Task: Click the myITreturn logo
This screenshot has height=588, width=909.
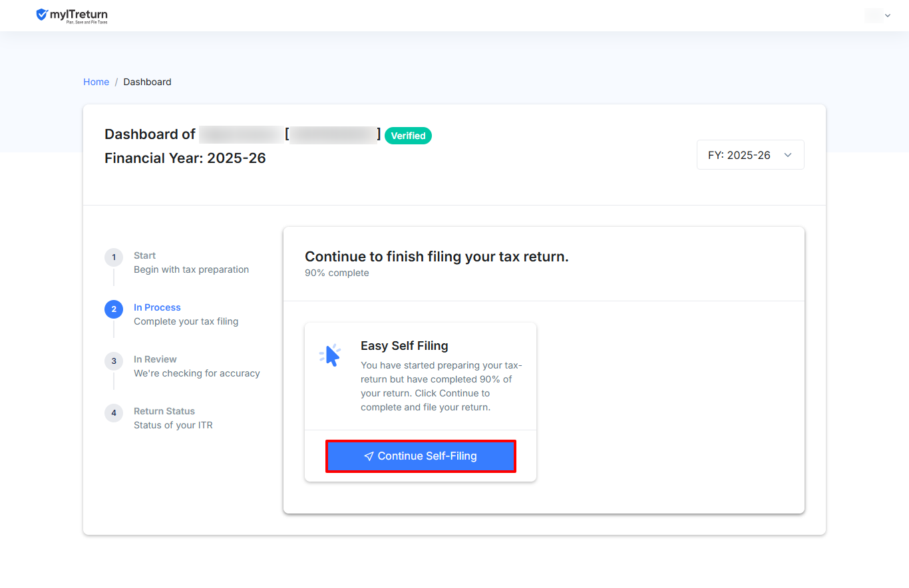Action: coord(72,15)
